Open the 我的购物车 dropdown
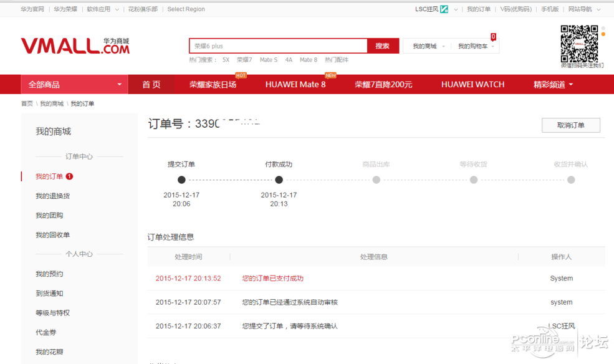 click(476, 46)
